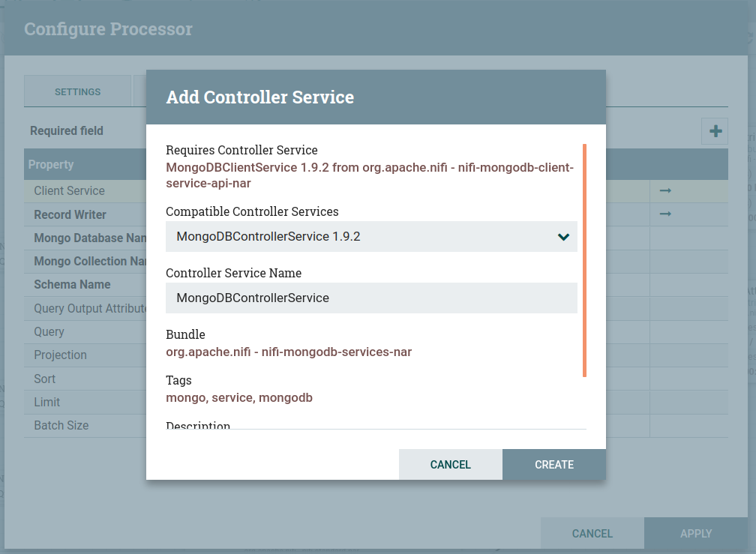Select the Projection property row

[x=60, y=355]
